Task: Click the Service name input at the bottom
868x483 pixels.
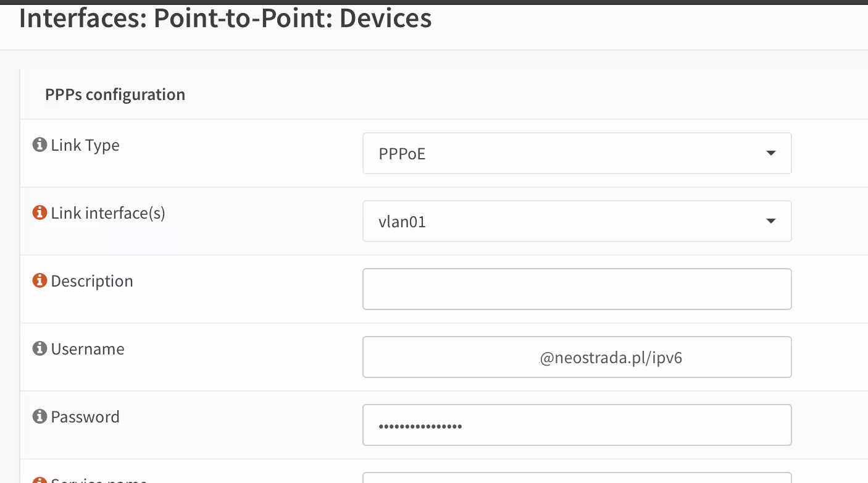Action: (x=577, y=477)
